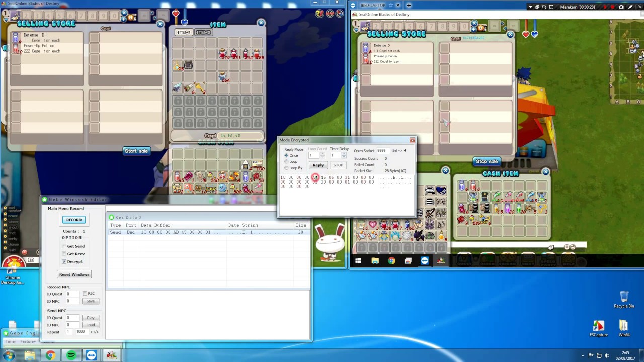Click the camera screenshot icon in recording toolbar
644x362 pixels.
(x=621, y=7)
